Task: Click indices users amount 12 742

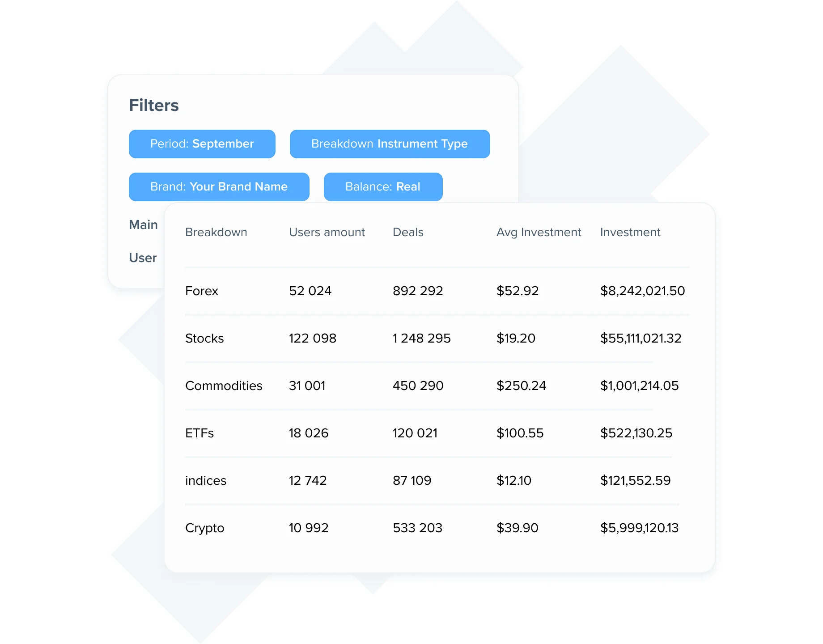Action: pos(308,480)
